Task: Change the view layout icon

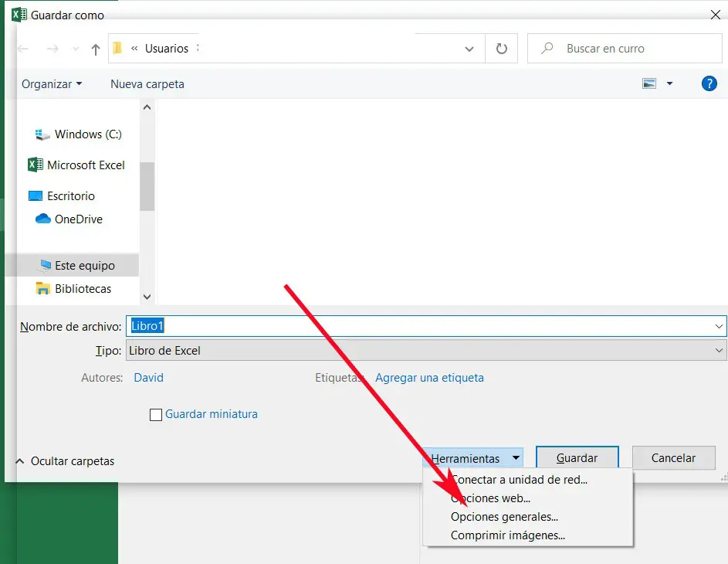Action: click(x=649, y=83)
